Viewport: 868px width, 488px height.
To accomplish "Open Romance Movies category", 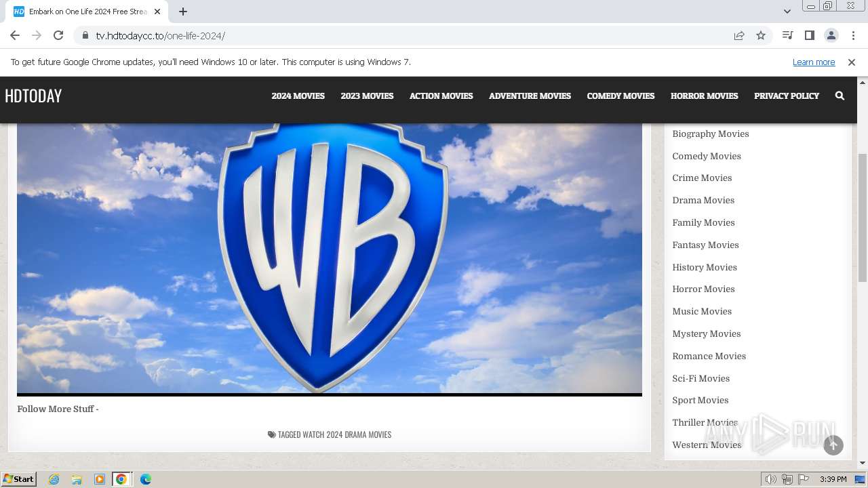I will click(x=709, y=357).
